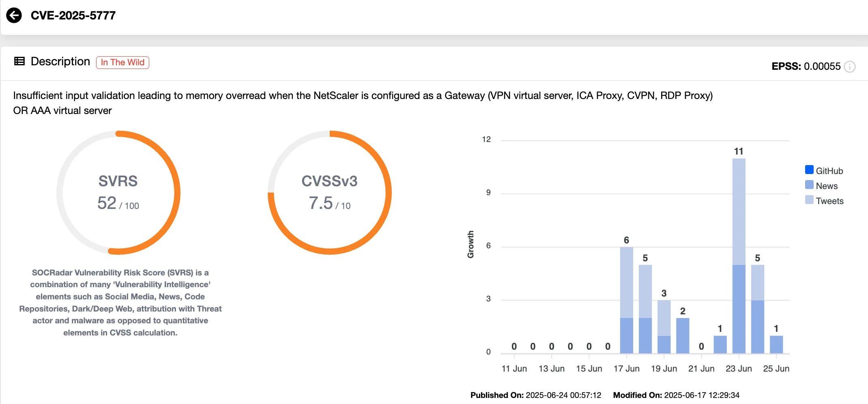
Task: Click the 15 Jun axis label
Action: click(589, 369)
